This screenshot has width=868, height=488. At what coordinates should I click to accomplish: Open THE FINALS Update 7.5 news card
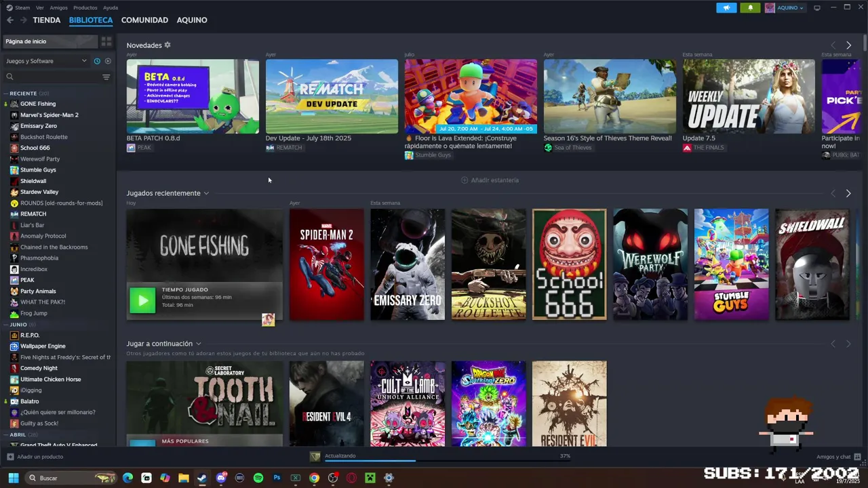pyautogui.click(x=749, y=96)
